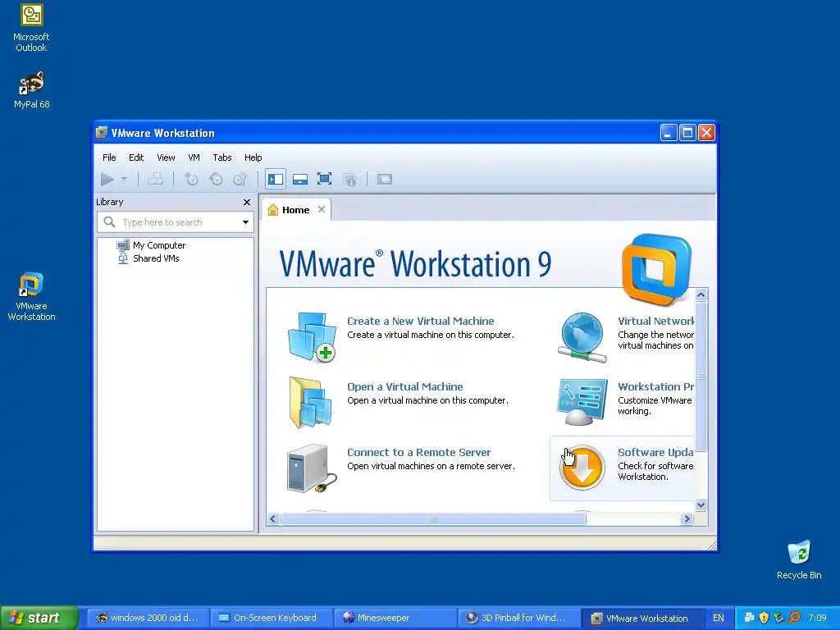Click the horizontal scrollbar left arrow
840x630 pixels.
point(273,518)
